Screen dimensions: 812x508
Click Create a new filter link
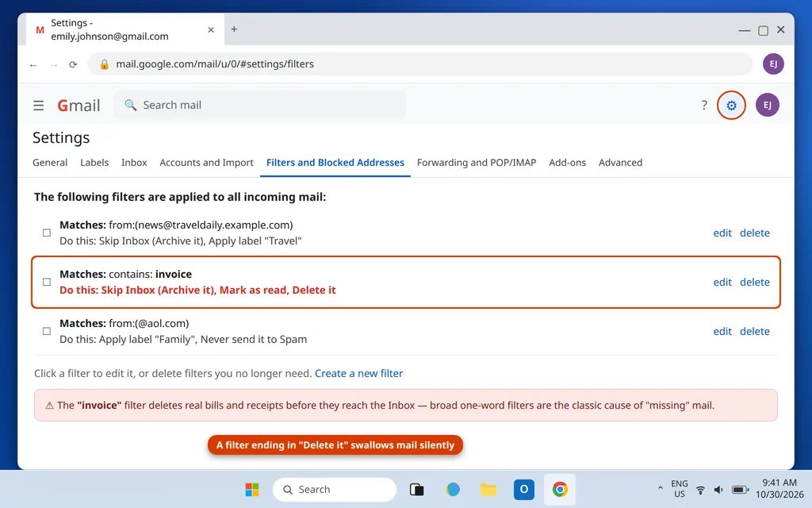358,374
